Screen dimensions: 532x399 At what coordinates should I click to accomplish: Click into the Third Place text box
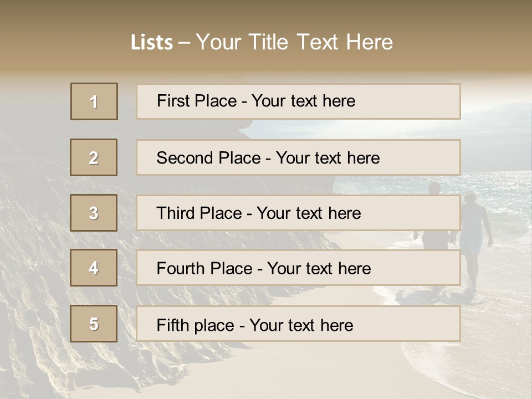[x=298, y=213]
